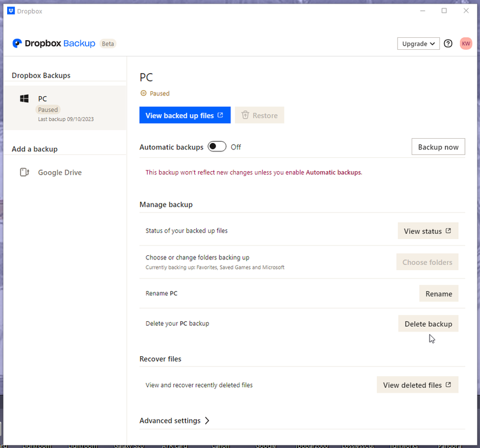This screenshot has width=480, height=448.
Task: Click the help question mark icon
Action: (448, 44)
